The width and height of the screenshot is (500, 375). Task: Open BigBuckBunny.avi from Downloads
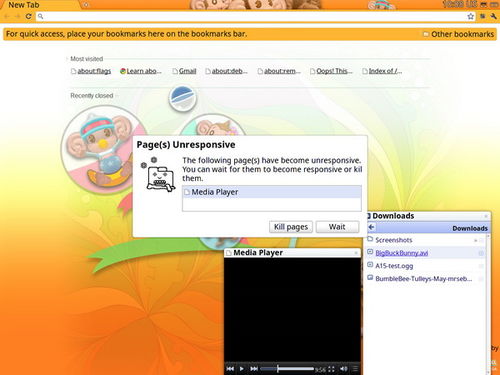point(402,253)
